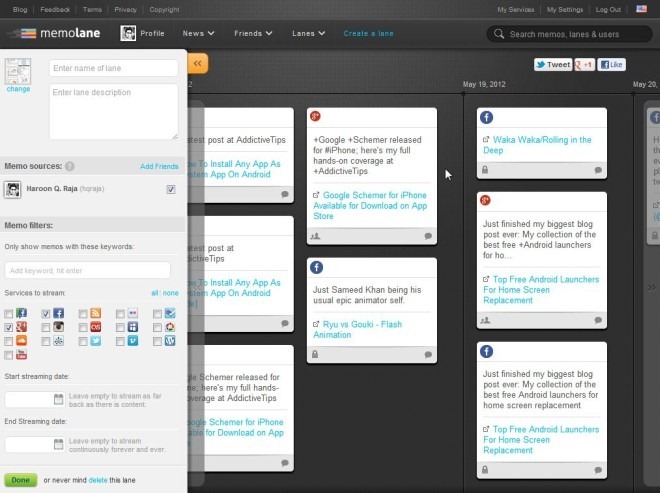
Task: Click lock icon on Waka Waka card
Action: pyautogui.click(x=485, y=170)
